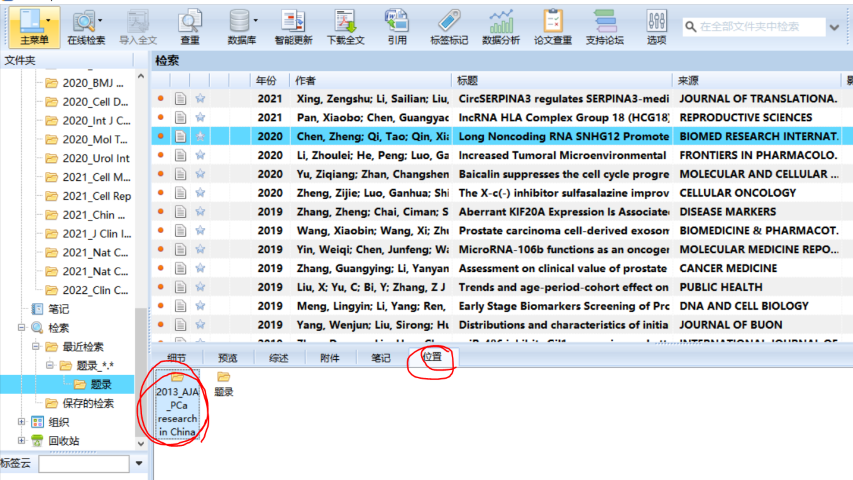Toggle the star for the Zhang, Zheng row
The image size is (853, 480).
(200, 212)
